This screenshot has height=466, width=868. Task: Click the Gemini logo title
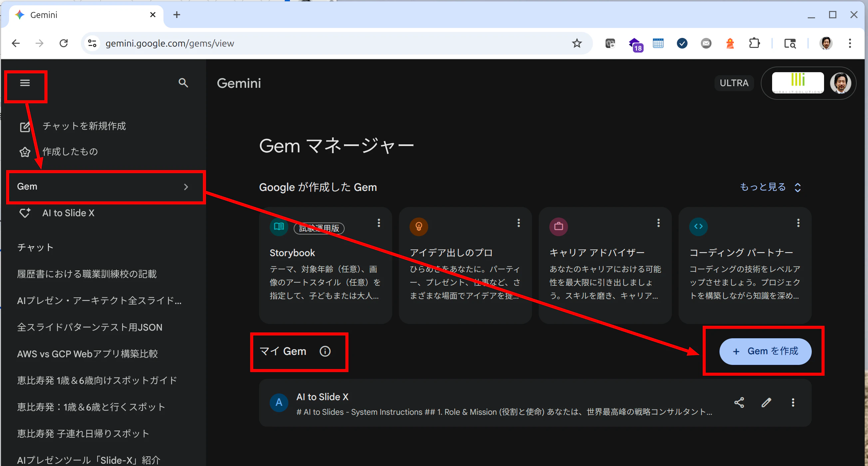pos(239,83)
